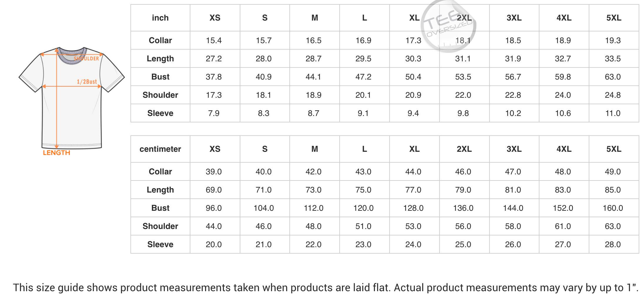Click the Shoulder row label in centimeter table
The height and width of the screenshot is (300, 644).
point(160,226)
